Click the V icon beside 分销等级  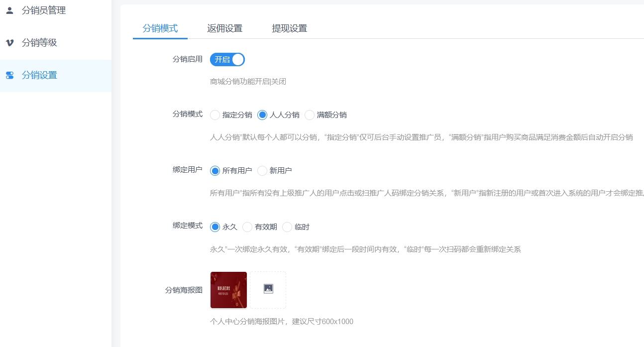point(9,43)
